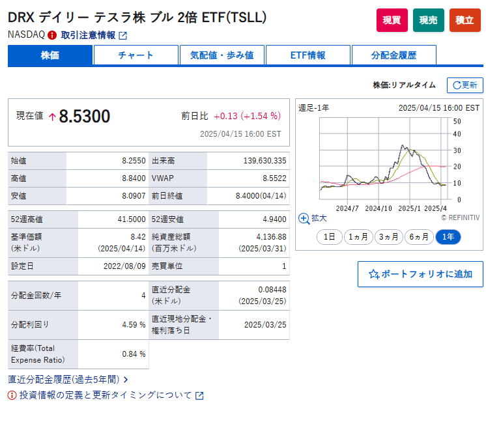The width and height of the screenshot is (486, 448).
Task: Select the 1日 chart period
Action: click(329, 237)
